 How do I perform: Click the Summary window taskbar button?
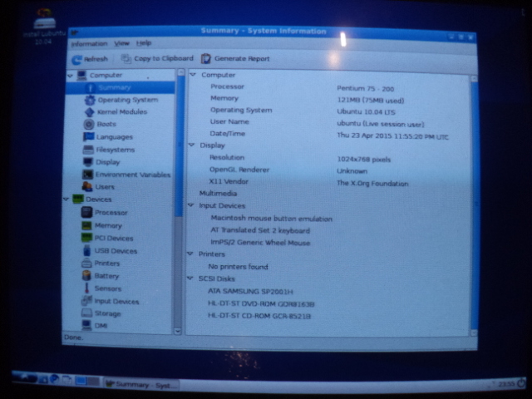(140, 384)
